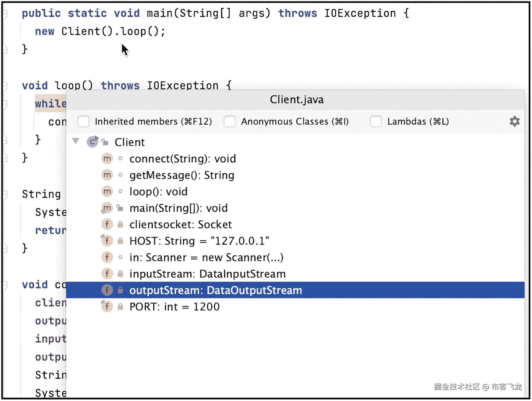Select the PORT: int = 1200 field
532x401 pixels.
point(295,307)
